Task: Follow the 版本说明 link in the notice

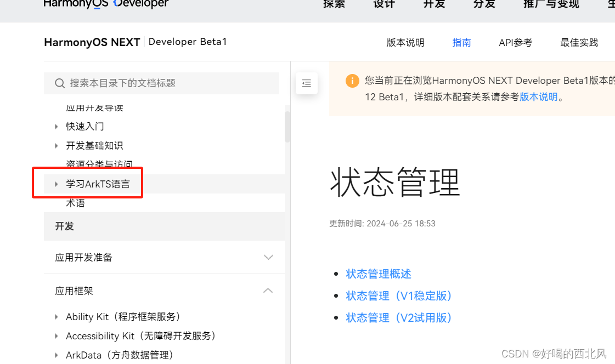Action: tap(539, 97)
